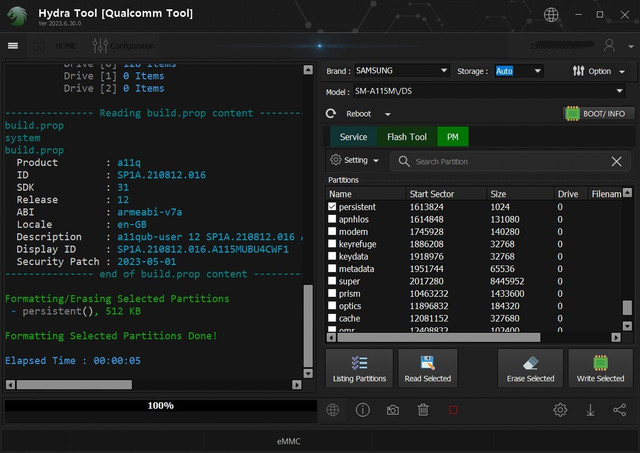Check the super partition checkbox
The image size is (640, 453).
(332, 281)
